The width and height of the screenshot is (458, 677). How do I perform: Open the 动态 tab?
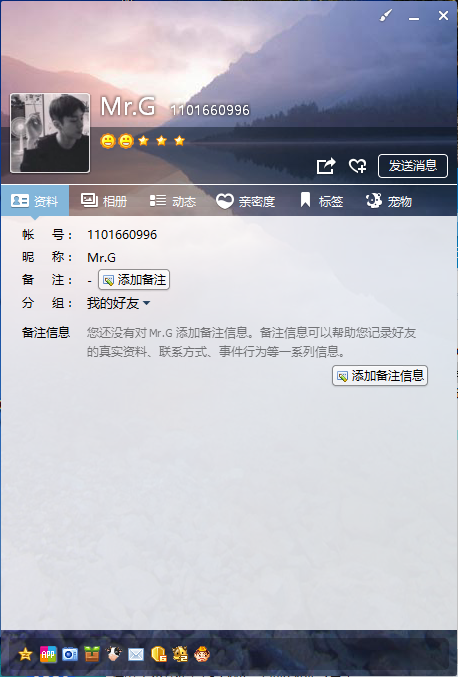coord(173,201)
